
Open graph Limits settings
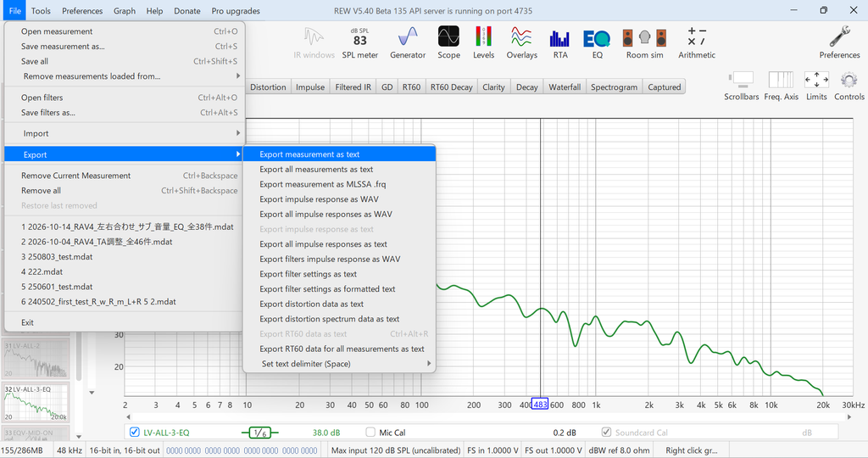click(x=816, y=86)
